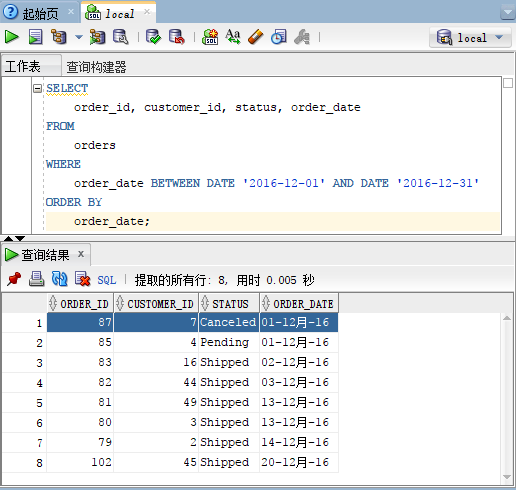
Task: Click the Run Script icon
Action: [x=35, y=37]
